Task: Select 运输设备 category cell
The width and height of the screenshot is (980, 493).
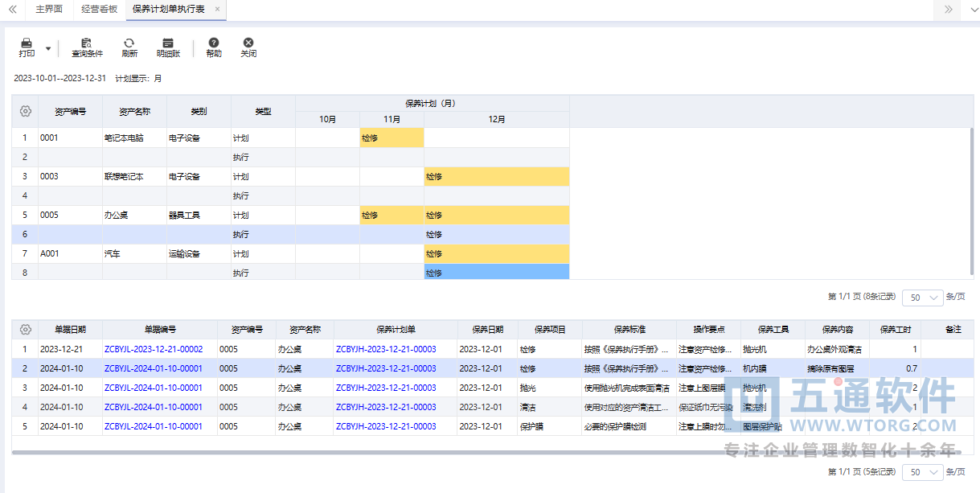Action: pos(199,253)
